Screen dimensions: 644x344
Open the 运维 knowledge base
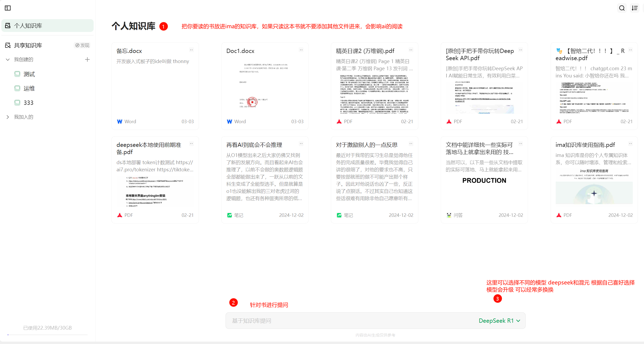coord(28,88)
